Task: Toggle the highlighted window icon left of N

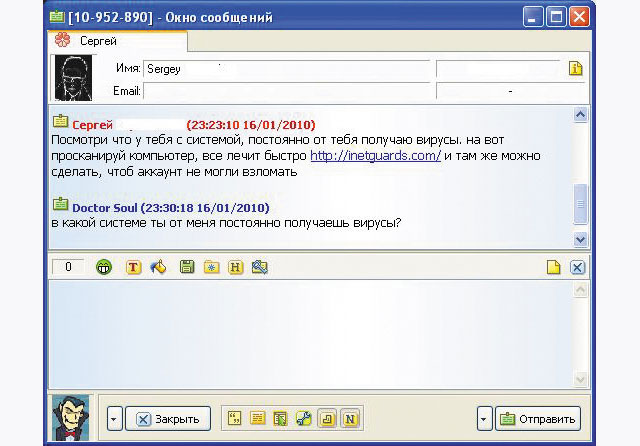Action: (x=327, y=418)
